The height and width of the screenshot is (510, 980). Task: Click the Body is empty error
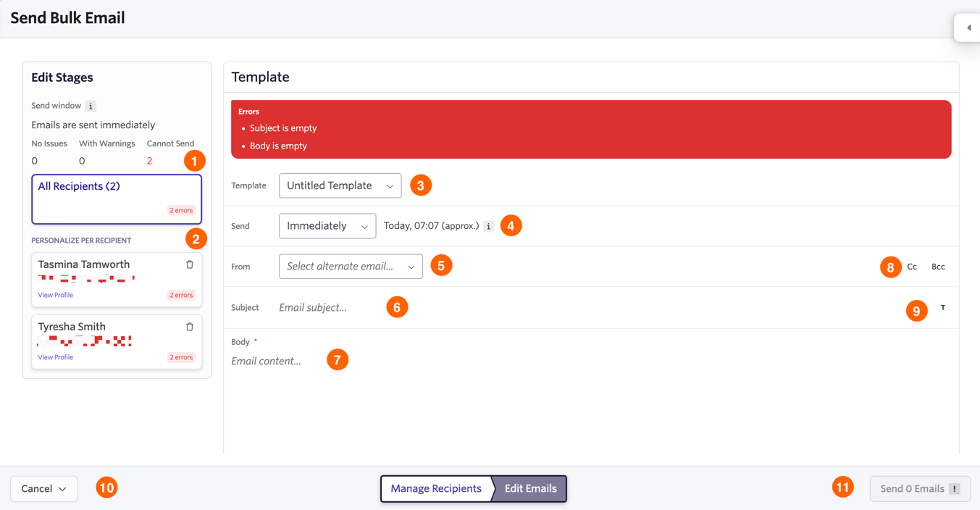click(278, 146)
